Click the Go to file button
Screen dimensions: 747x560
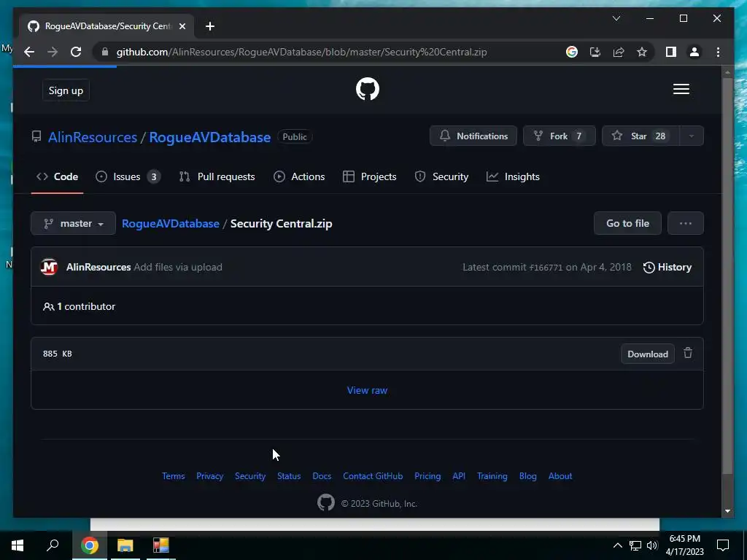point(627,223)
